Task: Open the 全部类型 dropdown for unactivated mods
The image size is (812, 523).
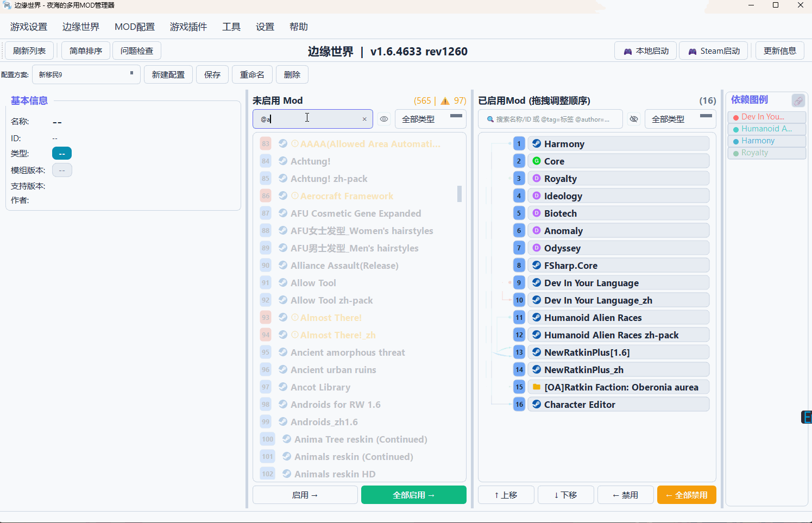Action: coord(430,118)
